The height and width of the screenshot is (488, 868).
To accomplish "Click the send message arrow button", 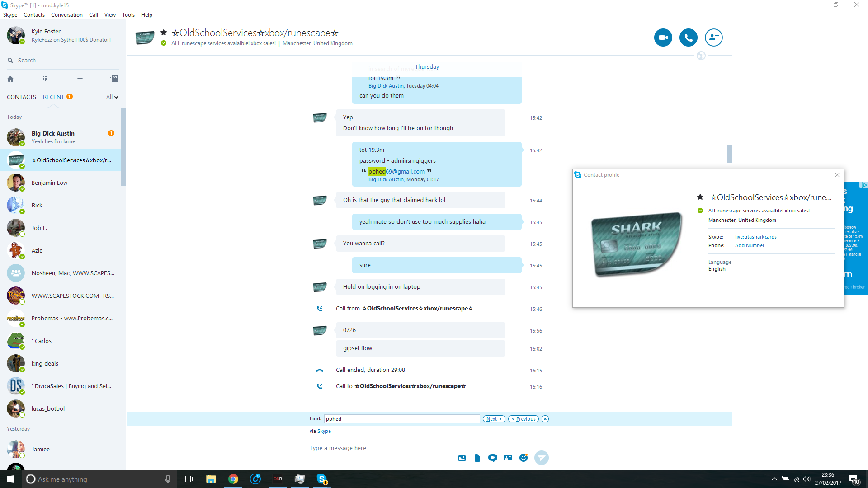I will (542, 458).
